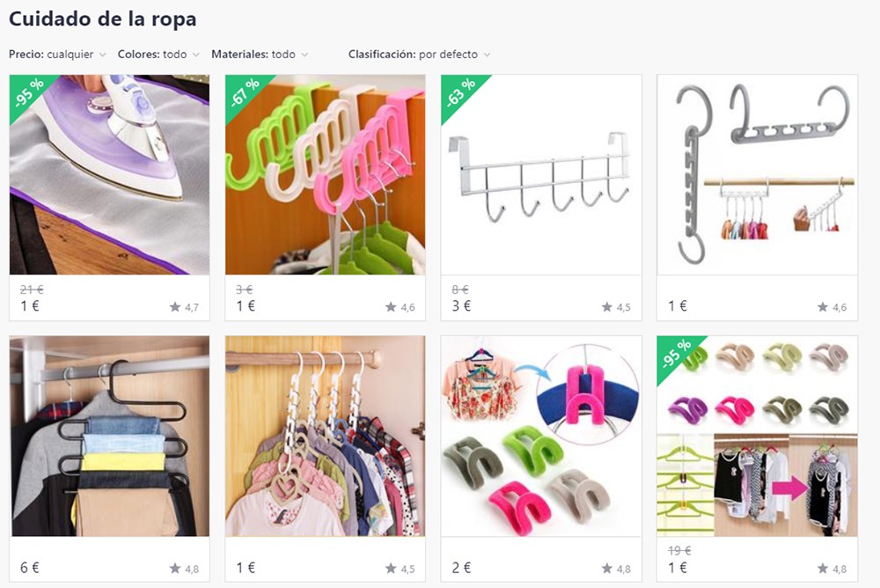Click the -63 % discount badge
This screenshot has width=880, height=588.
[460, 93]
